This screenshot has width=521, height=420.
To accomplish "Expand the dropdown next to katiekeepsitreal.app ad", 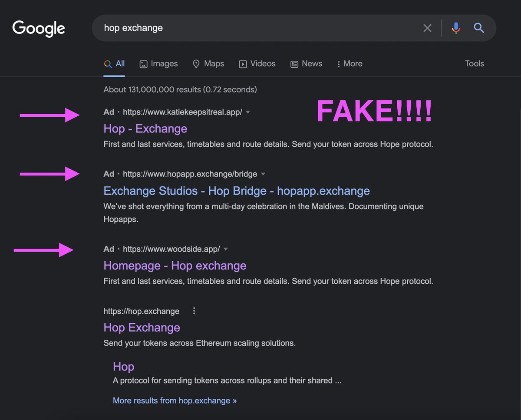I will point(248,112).
